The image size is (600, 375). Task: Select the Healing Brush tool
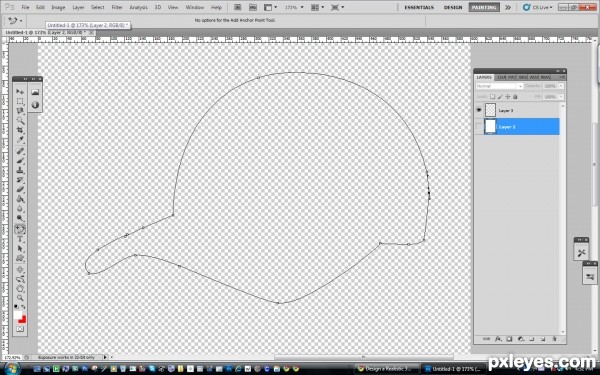[20, 151]
